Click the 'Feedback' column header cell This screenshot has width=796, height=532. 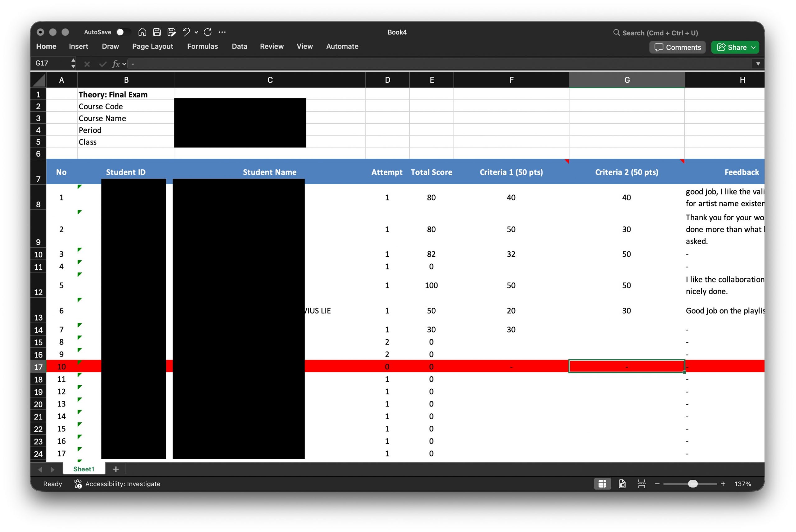coord(724,172)
